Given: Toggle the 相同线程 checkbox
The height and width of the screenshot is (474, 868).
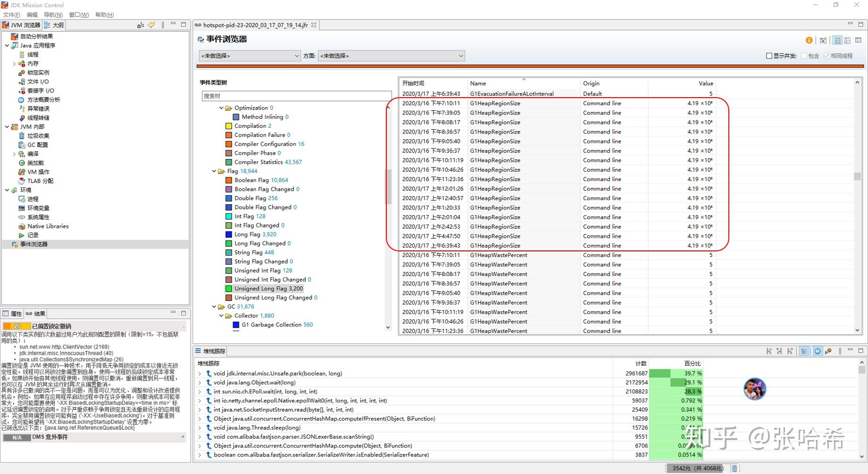Looking at the screenshot, I should [826, 56].
